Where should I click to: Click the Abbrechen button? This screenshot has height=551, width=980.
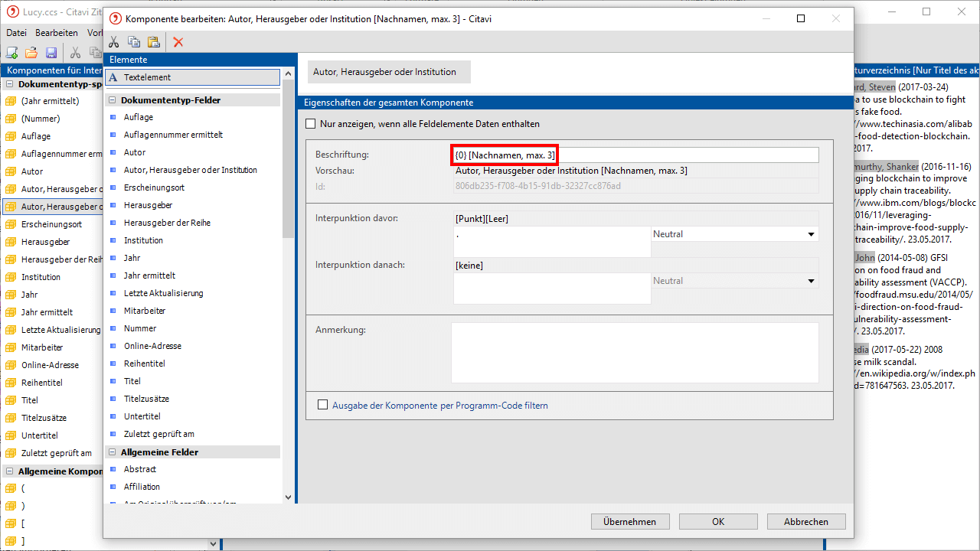pos(805,522)
